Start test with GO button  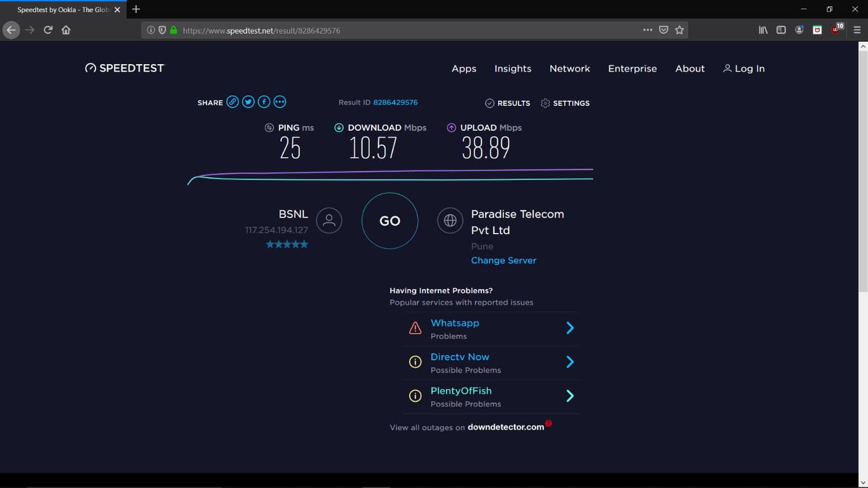[x=390, y=221]
